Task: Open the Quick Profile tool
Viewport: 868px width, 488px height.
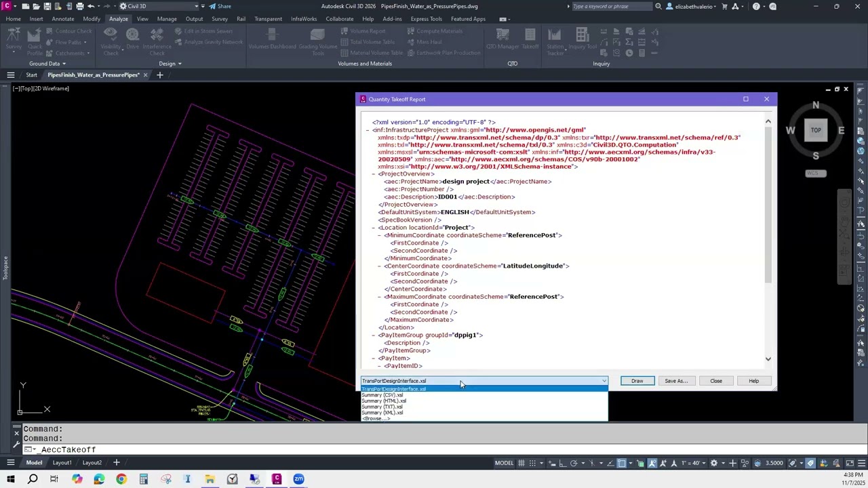Action: [35, 41]
